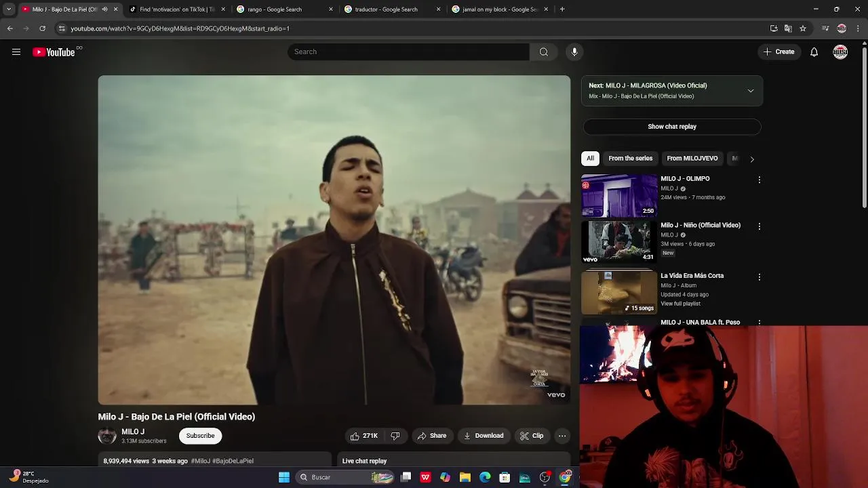The width and height of the screenshot is (868, 488).
Task: Click Show chat replay
Action: tap(672, 127)
